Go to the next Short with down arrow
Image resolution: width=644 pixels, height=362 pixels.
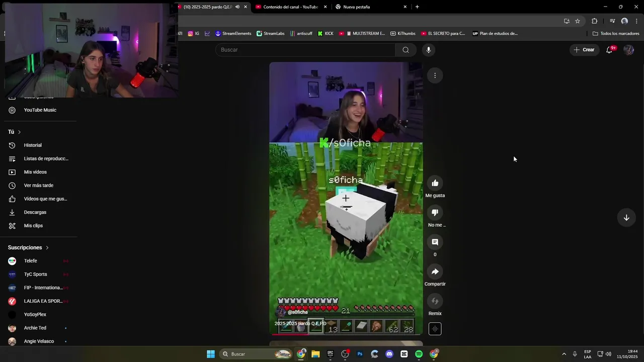[626, 218]
